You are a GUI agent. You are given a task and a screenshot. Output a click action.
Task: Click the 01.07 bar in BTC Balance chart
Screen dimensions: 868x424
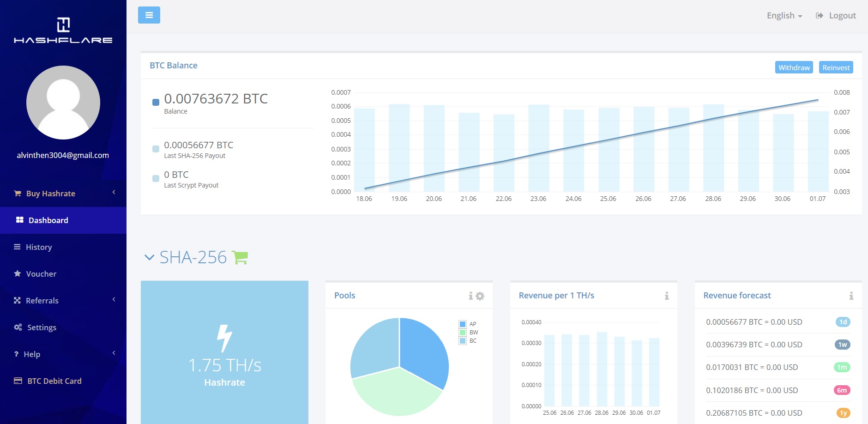tap(818, 151)
